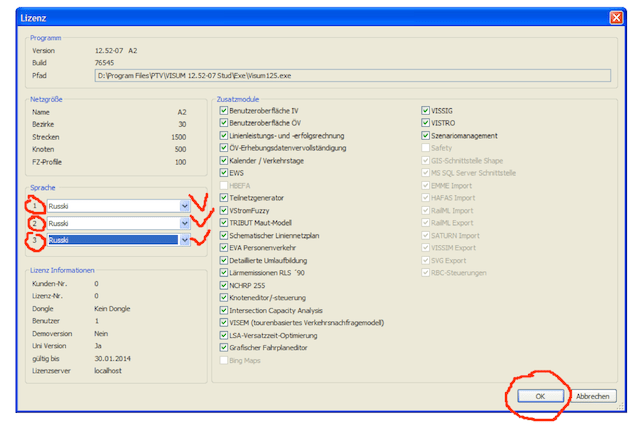Toggle Intersection Capacity Analysis checkbox
The width and height of the screenshot is (640, 427).
click(x=223, y=310)
